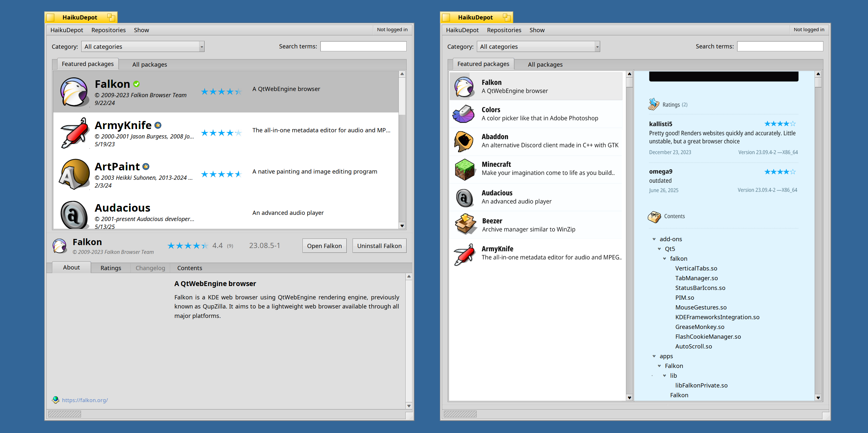Click Audacious icon in right window list
This screenshot has width=868, height=433.
(x=464, y=197)
